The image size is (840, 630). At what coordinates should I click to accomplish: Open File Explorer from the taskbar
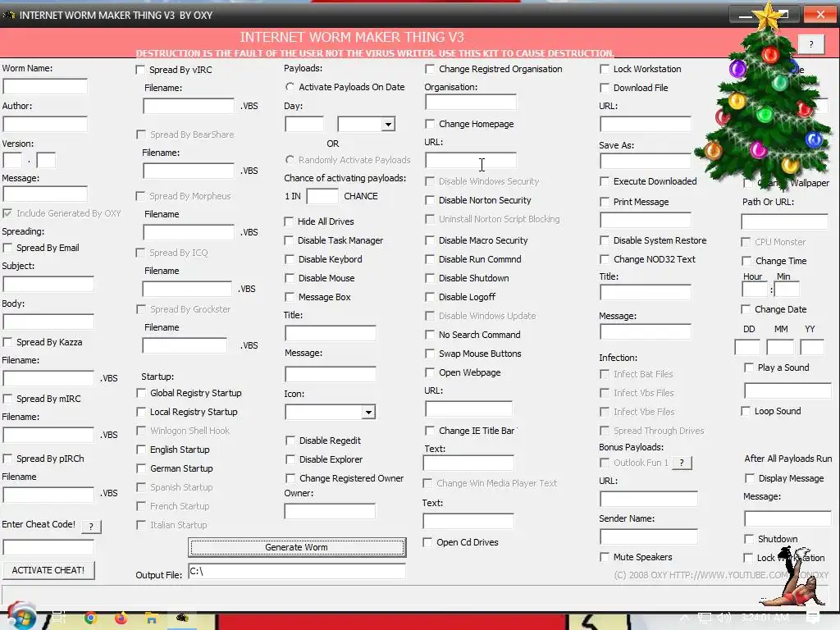click(x=152, y=618)
